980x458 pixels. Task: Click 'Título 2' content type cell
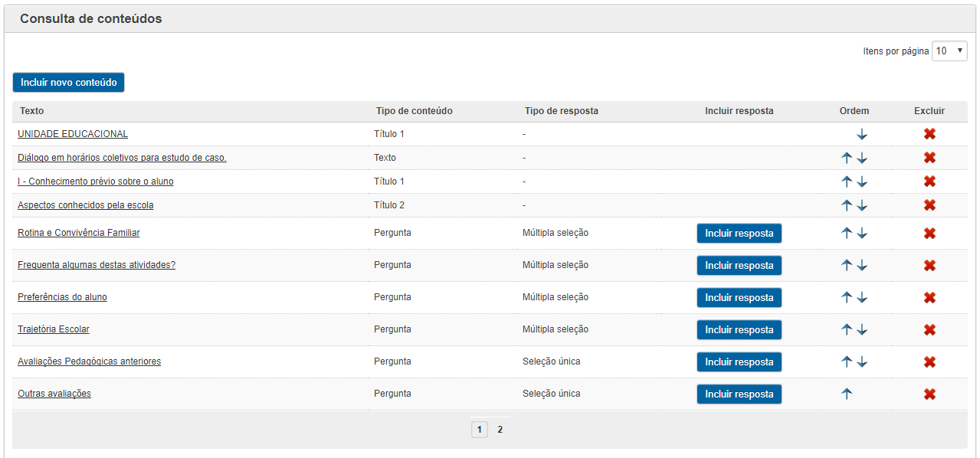tap(389, 205)
